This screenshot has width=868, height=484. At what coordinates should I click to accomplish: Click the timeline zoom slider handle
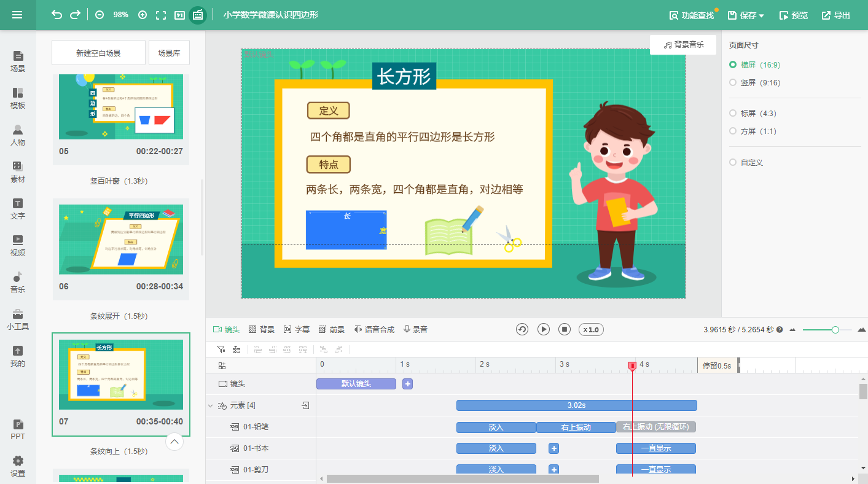pyautogui.click(x=835, y=330)
